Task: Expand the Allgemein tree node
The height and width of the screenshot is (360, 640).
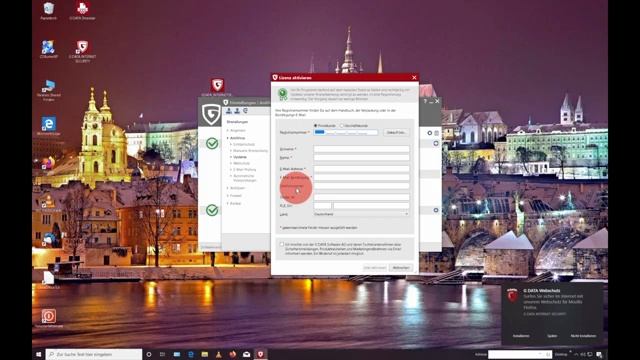Action: click(x=228, y=130)
